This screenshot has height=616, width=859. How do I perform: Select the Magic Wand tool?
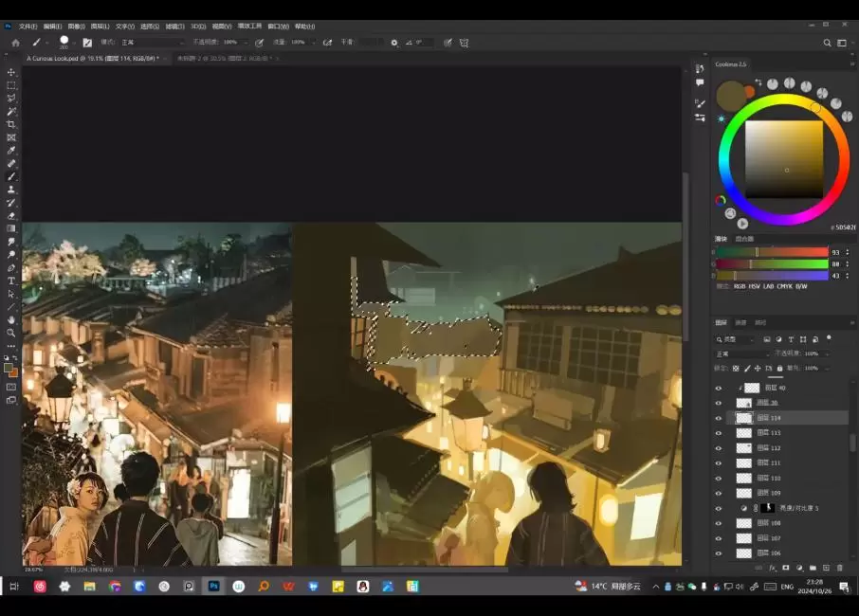[11, 112]
